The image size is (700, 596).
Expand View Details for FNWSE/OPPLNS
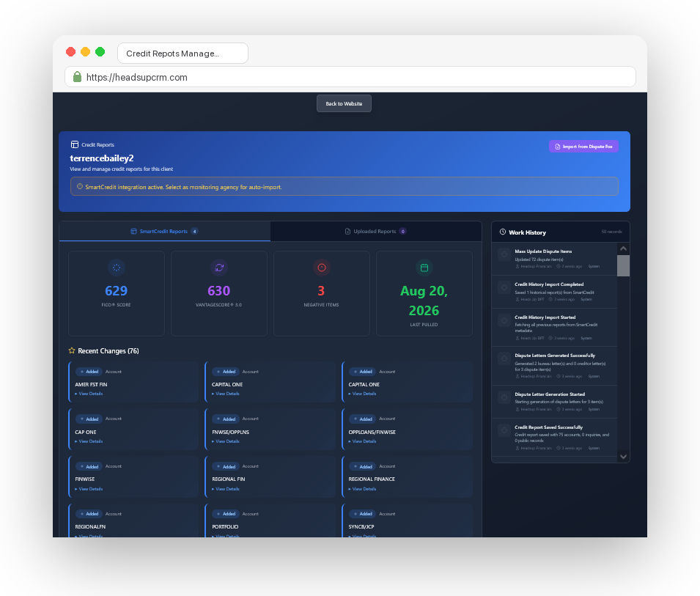[x=226, y=441]
